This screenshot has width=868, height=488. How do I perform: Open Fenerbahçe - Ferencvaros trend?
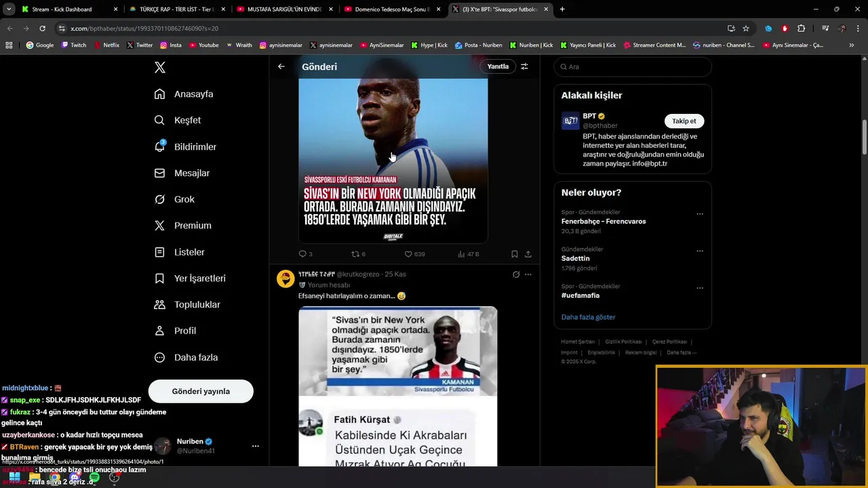604,222
